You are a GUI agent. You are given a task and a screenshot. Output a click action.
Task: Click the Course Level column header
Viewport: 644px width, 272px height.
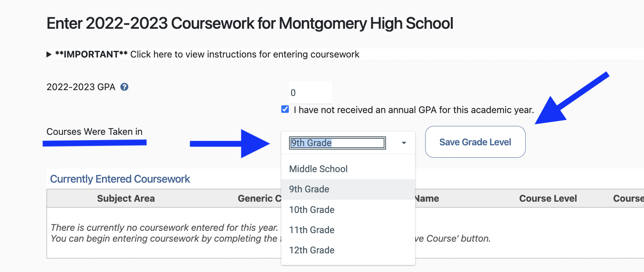coord(548,199)
